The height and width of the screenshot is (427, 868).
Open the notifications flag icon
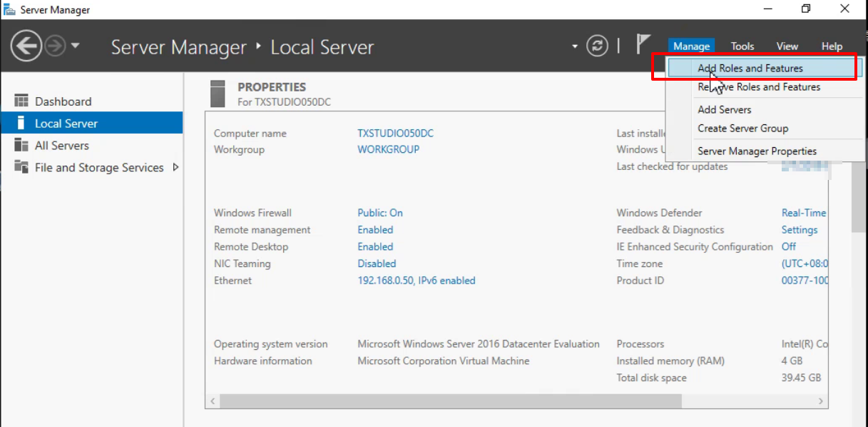pyautogui.click(x=643, y=44)
